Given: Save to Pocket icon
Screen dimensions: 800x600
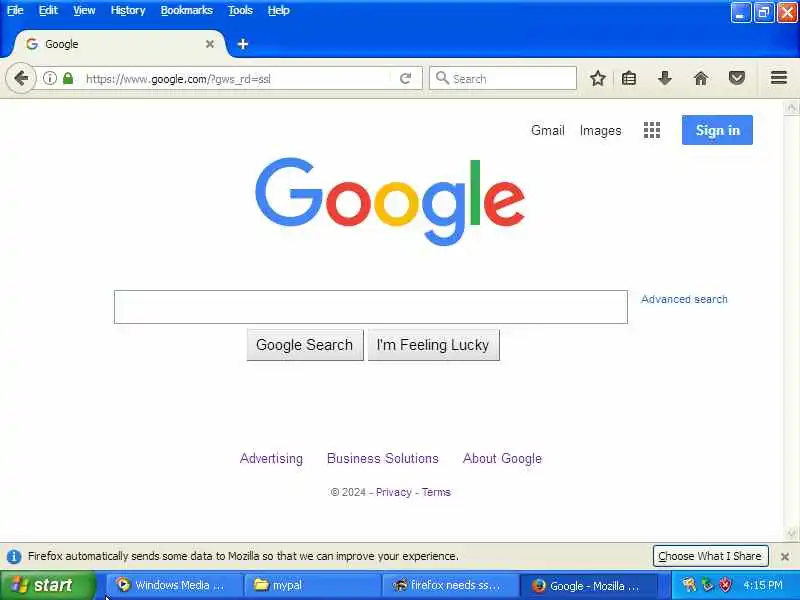Looking at the screenshot, I should [x=736, y=78].
